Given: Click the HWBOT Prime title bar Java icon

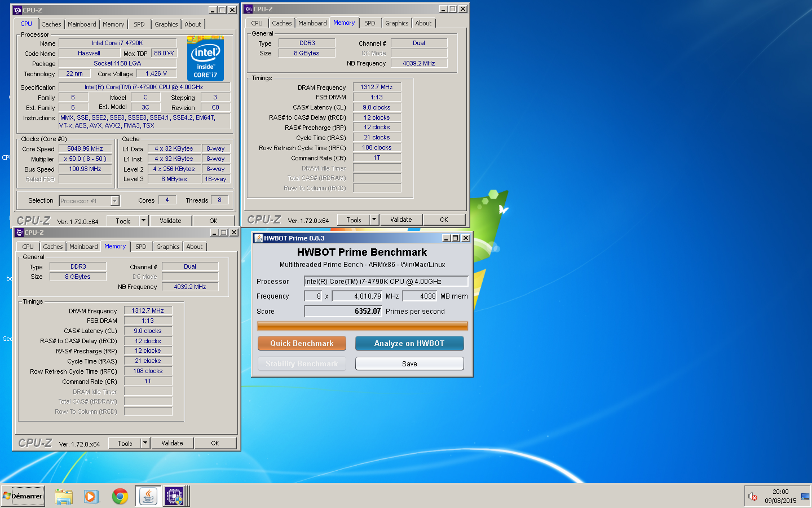Looking at the screenshot, I should [x=258, y=238].
